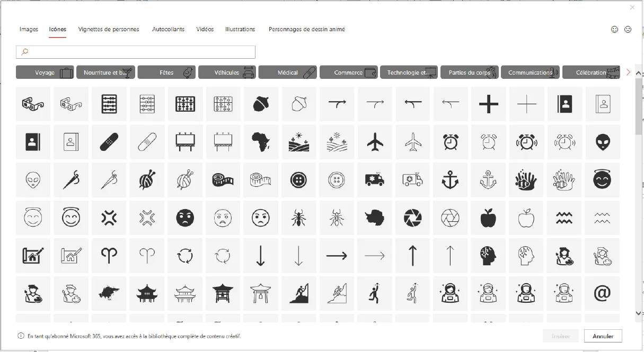Select the filled anchor icon
Screen dimensions: 644x352
pos(450,180)
